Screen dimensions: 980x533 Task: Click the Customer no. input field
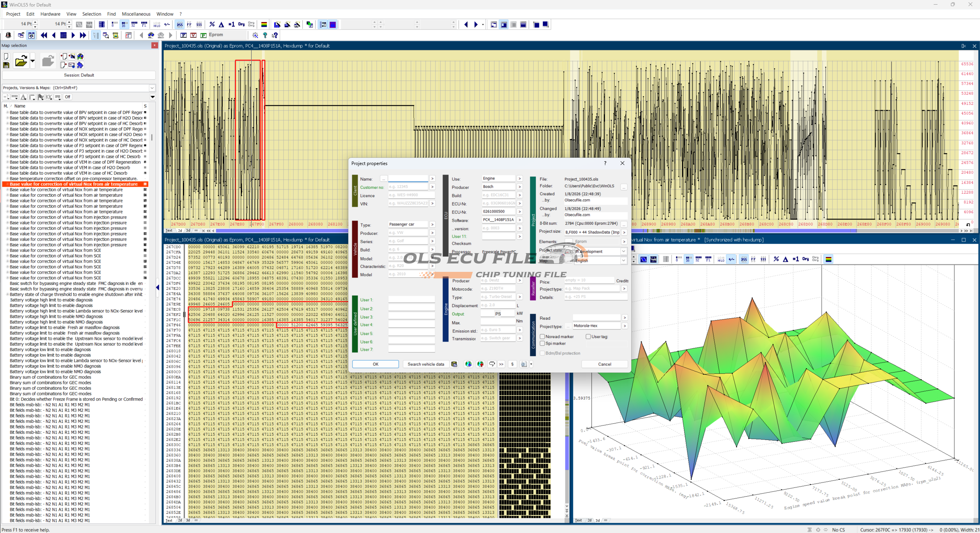tap(408, 187)
